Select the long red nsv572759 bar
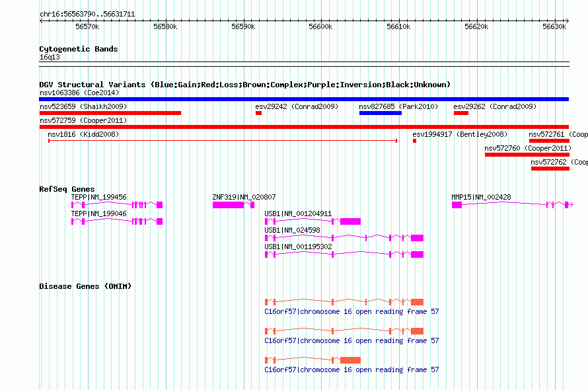The width and height of the screenshot is (588, 390). [304, 127]
